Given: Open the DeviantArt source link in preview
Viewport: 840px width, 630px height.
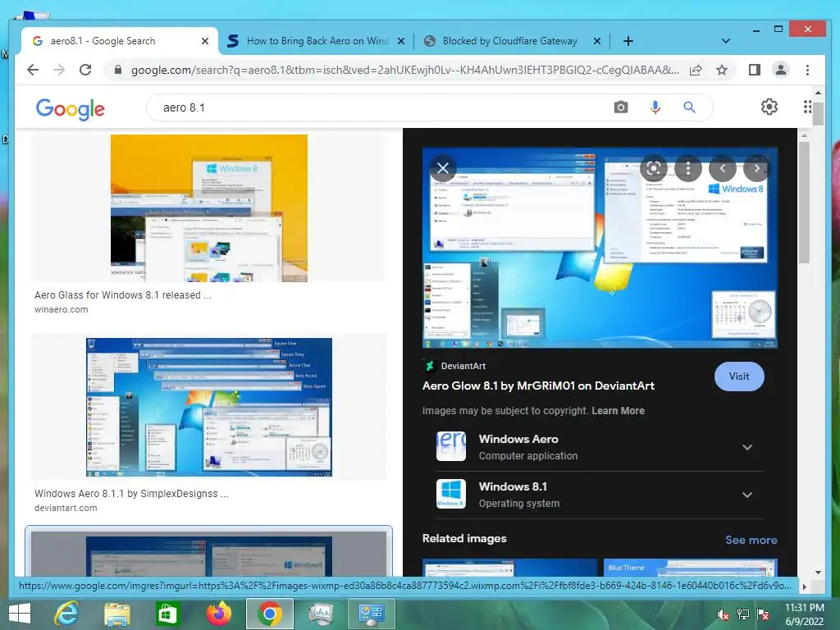Looking at the screenshot, I should click(x=454, y=366).
